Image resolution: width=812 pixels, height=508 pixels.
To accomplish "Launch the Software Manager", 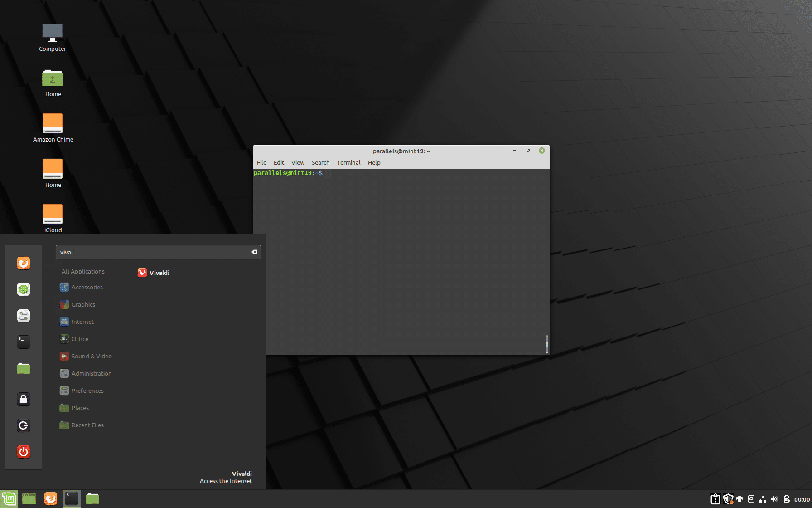I will click(x=23, y=289).
